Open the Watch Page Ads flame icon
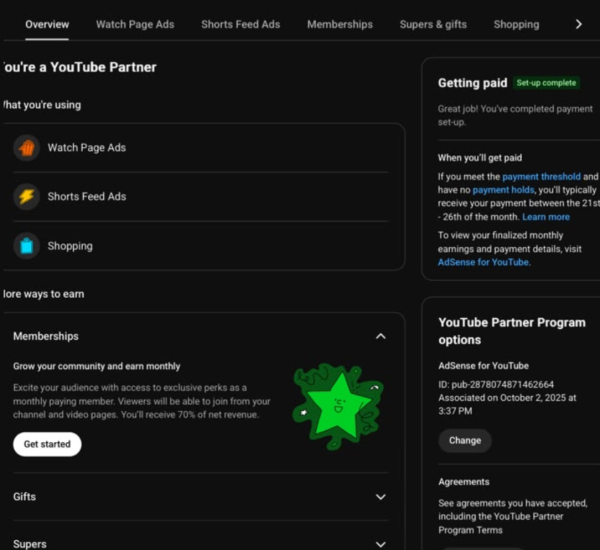The image size is (600, 550). point(26,148)
